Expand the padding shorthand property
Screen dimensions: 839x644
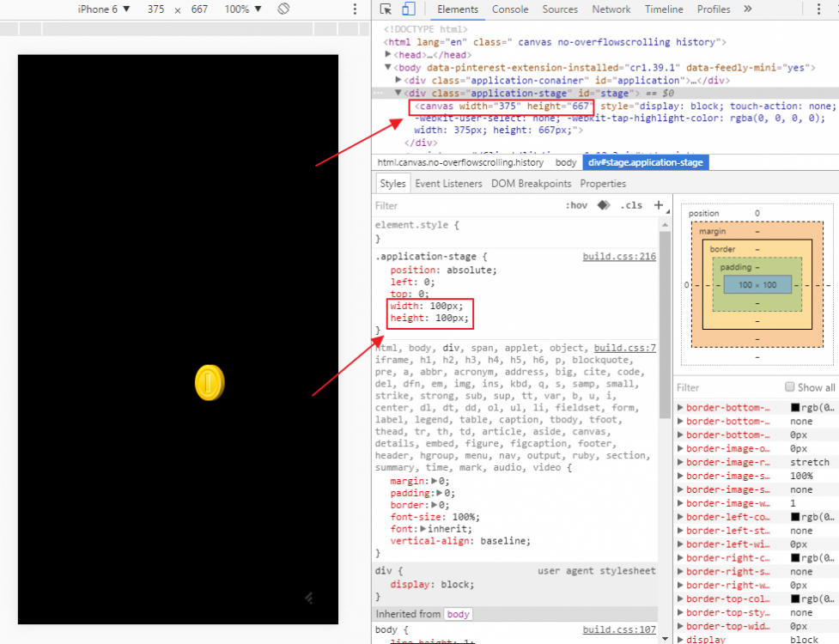click(440, 493)
